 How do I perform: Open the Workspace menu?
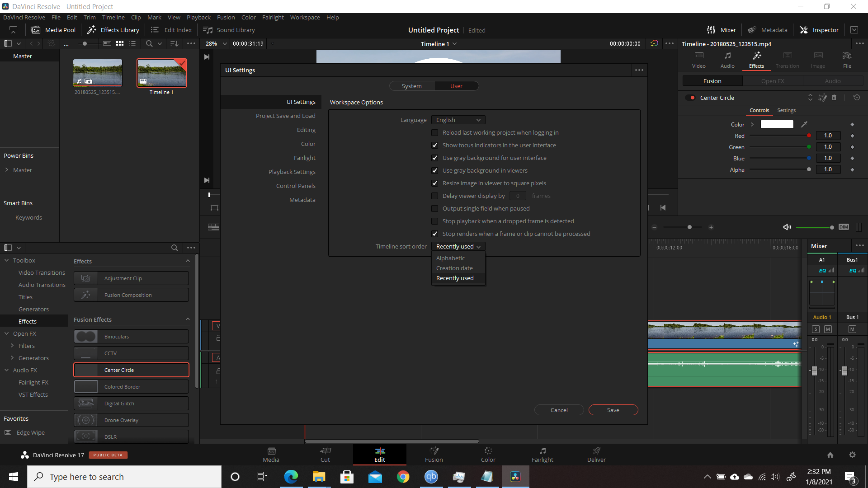click(305, 17)
